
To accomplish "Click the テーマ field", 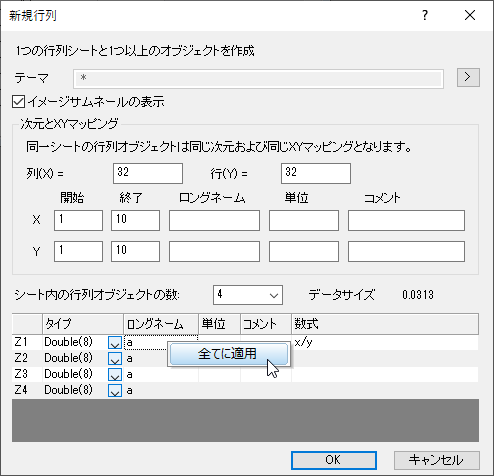I will click(x=258, y=79).
